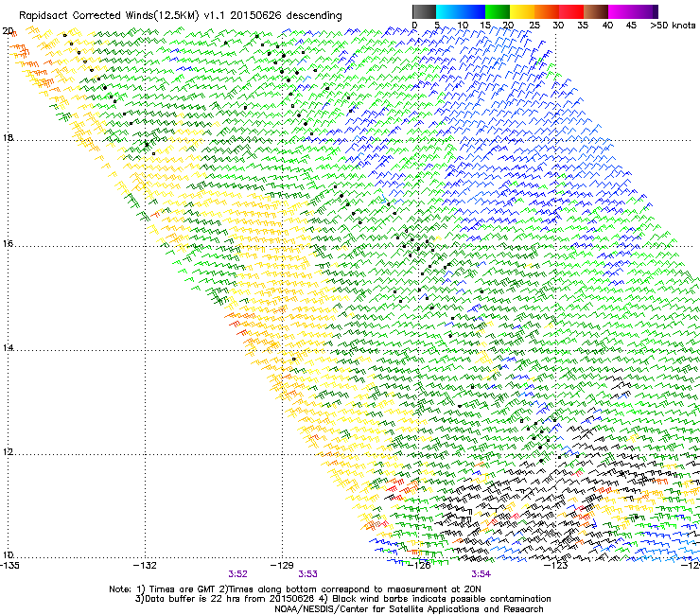
Task: Click the note line 'Times are GMT'
Action: pyautogui.click(x=183, y=589)
